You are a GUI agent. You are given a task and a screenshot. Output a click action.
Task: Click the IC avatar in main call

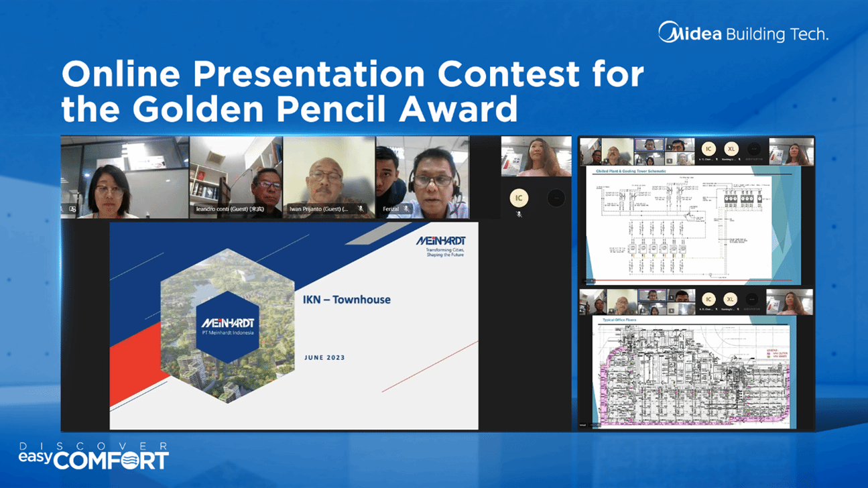pyautogui.click(x=518, y=198)
